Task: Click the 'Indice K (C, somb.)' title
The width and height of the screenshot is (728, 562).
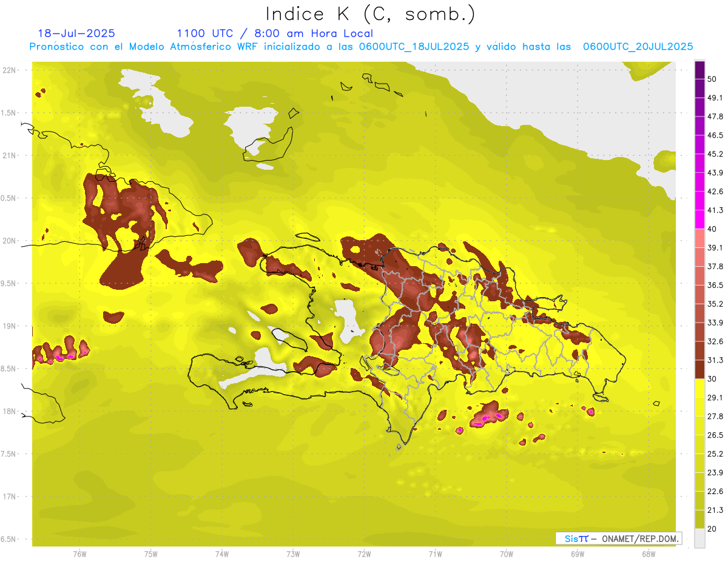Action: tap(370, 14)
